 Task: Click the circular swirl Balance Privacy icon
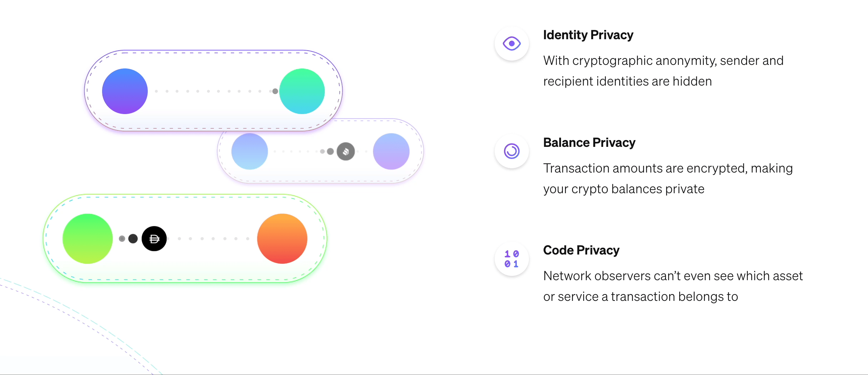pyautogui.click(x=511, y=151)
